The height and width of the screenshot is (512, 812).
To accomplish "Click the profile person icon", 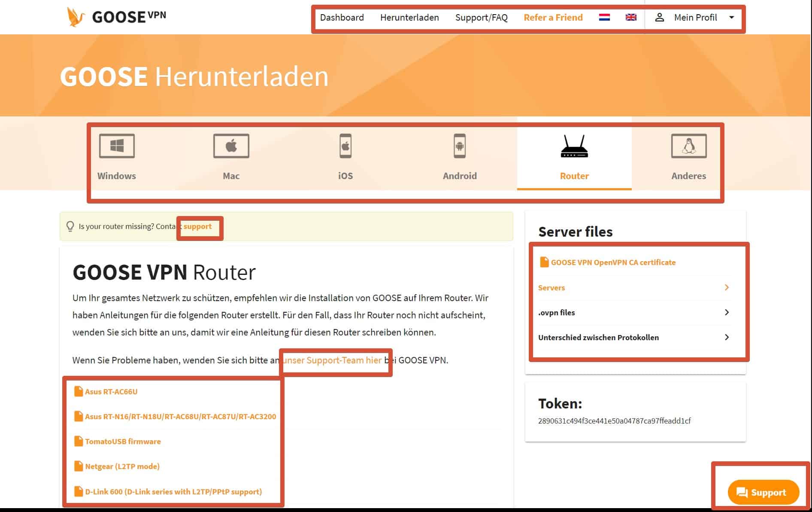I will point(660,17).
